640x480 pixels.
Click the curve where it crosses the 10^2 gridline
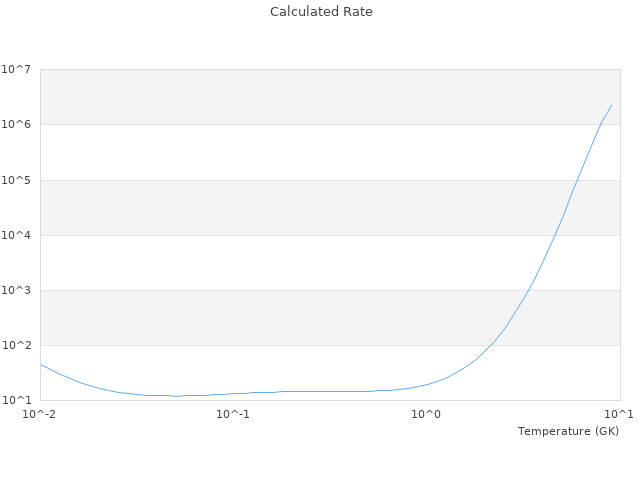pos(492,345)
